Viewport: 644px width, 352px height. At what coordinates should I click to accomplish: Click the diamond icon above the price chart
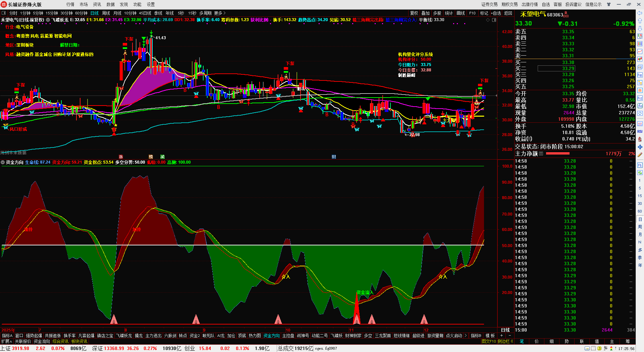[488, 20]
